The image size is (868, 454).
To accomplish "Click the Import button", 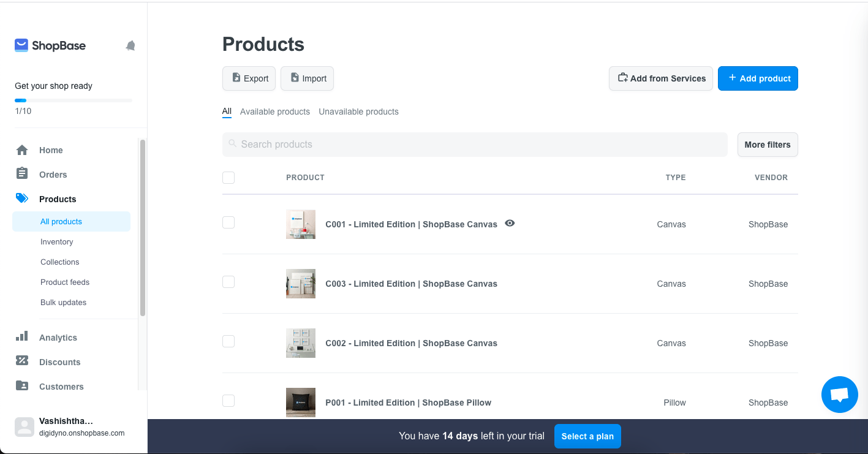I will (x=307, y=78).
